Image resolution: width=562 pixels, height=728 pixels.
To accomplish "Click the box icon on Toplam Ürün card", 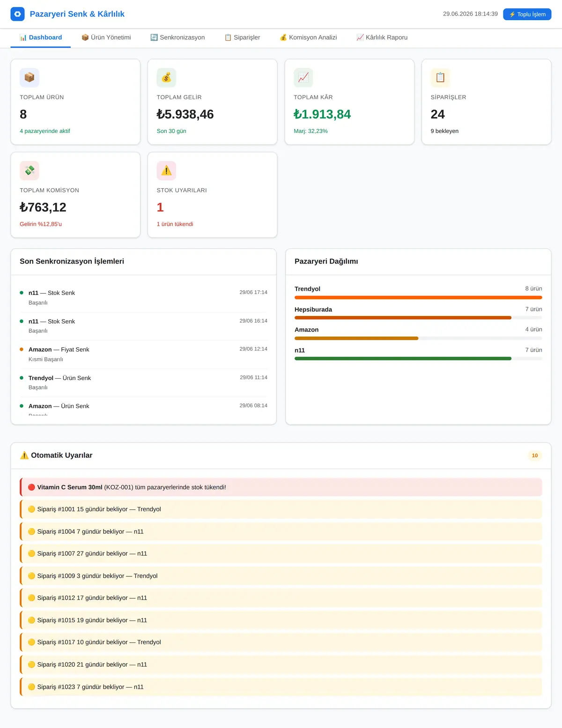I will [x=30, y=78].
